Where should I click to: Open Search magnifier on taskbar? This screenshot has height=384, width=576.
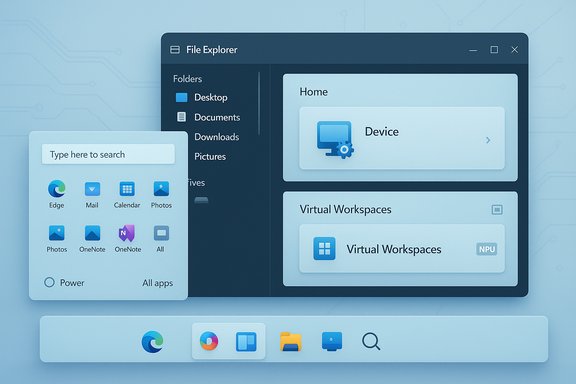point(371,341)
